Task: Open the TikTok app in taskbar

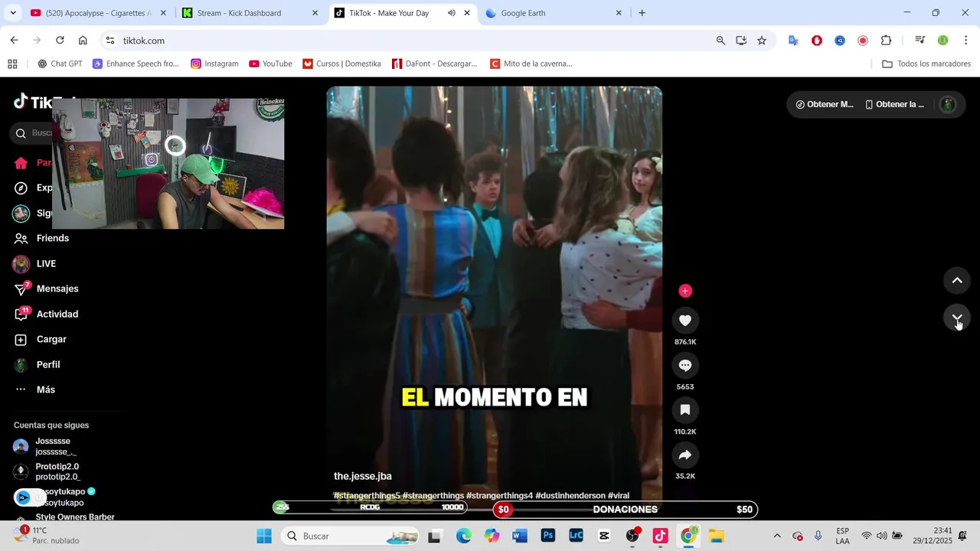Action: coord(661,536)
